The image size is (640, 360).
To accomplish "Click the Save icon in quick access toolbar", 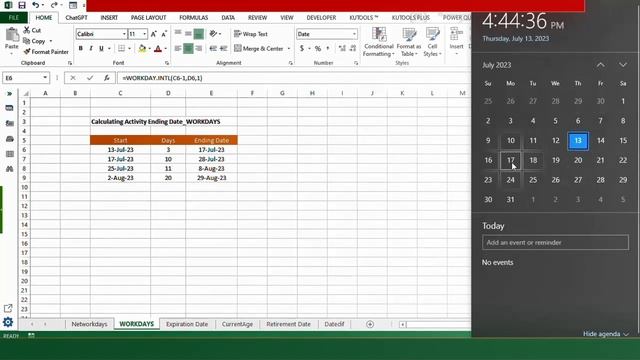I will pos(22,5).
